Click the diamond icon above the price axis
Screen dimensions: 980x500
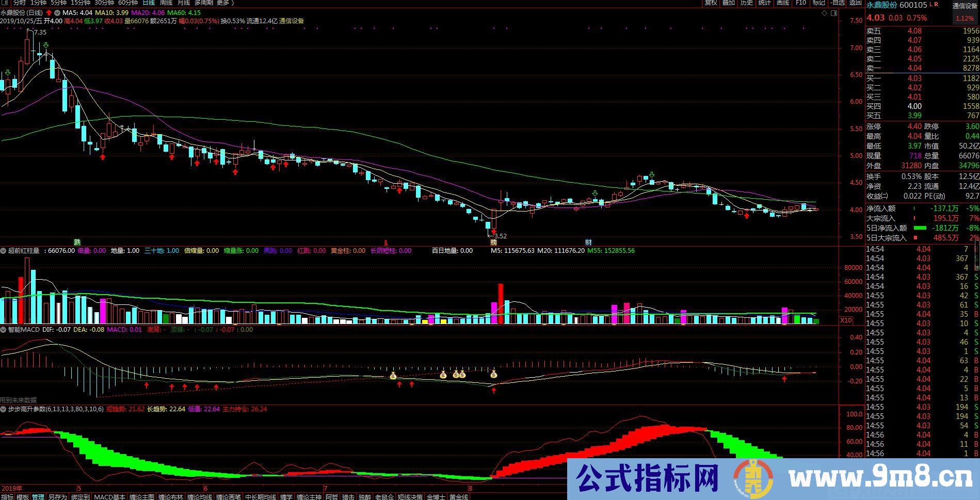(x=826, y=13)
